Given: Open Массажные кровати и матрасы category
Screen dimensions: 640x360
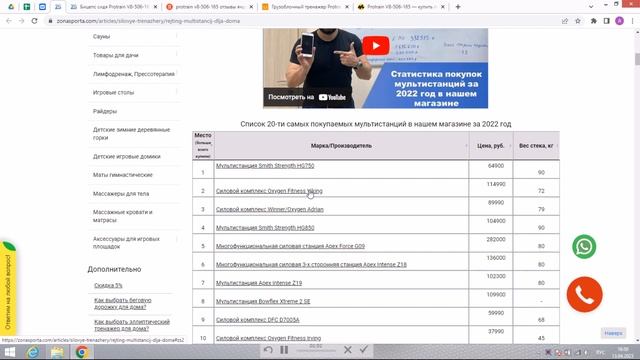Looking at the screenshot, I should click(122, 216).
